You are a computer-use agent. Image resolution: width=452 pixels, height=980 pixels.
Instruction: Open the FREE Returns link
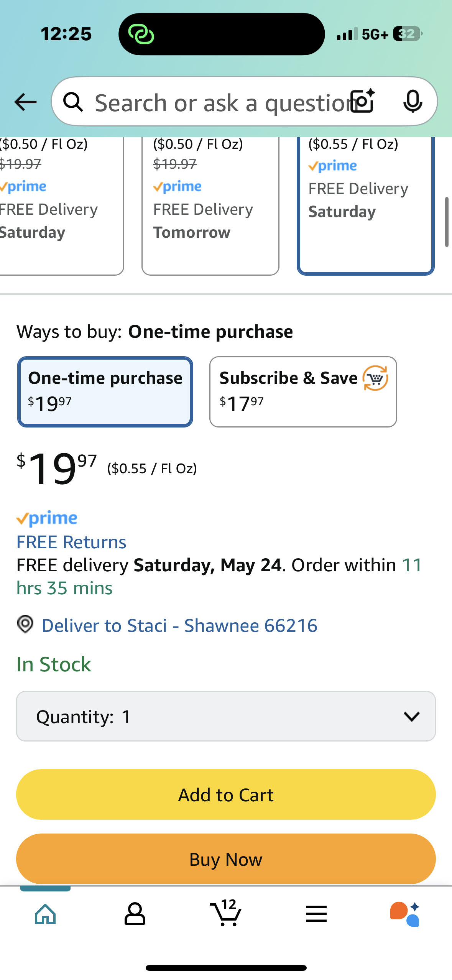tap(71, 542)
